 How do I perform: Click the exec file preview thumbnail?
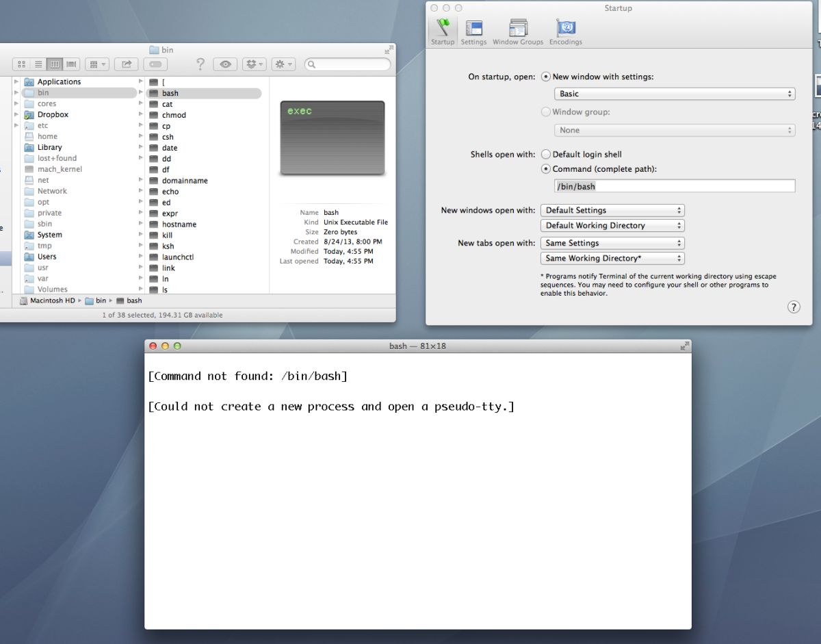click(x=333, y=138)
